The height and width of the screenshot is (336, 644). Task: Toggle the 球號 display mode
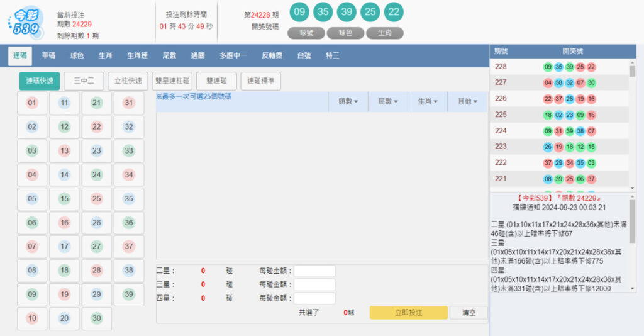click(x=306, y=33)
